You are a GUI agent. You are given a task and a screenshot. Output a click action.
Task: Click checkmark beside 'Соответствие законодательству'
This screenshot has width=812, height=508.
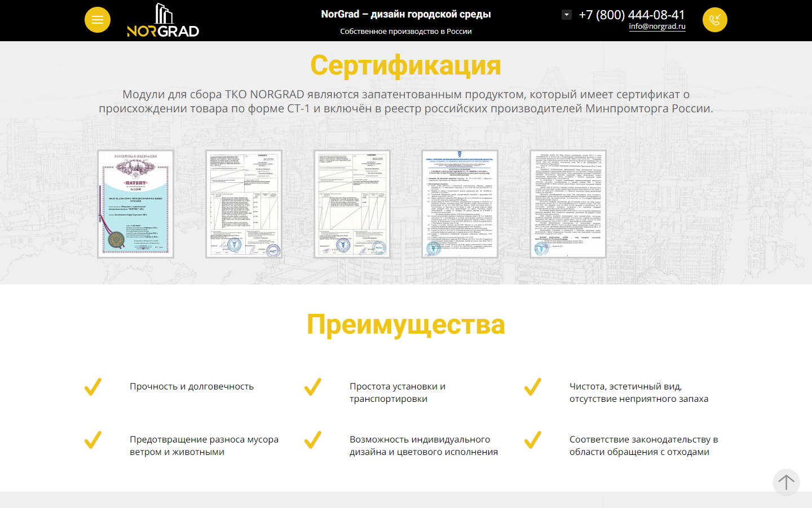pyautogui.click(x=533, y=440)
